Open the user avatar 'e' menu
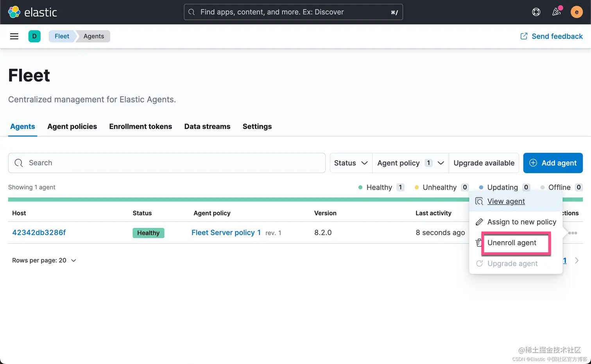This screenshot has width=591, height=364. coord(577,12)
